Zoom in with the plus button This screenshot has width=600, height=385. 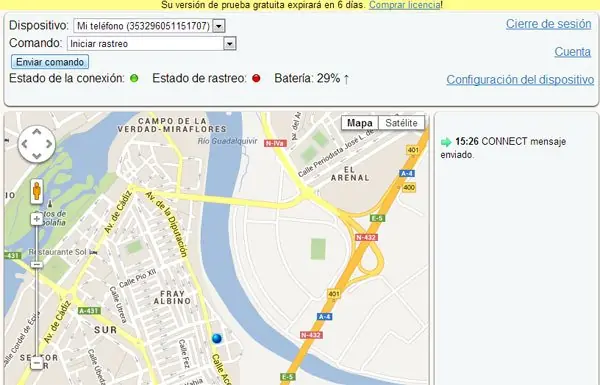click(37, 219)
